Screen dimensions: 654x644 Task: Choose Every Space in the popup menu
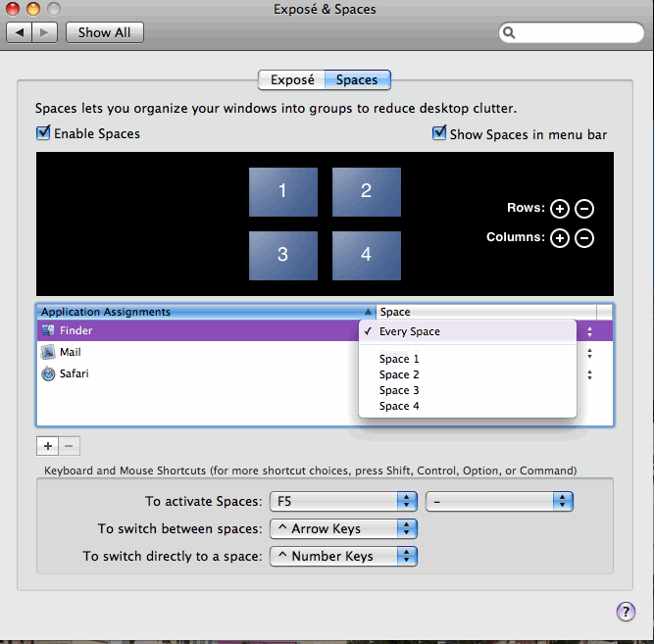click(x=468, y=331)
